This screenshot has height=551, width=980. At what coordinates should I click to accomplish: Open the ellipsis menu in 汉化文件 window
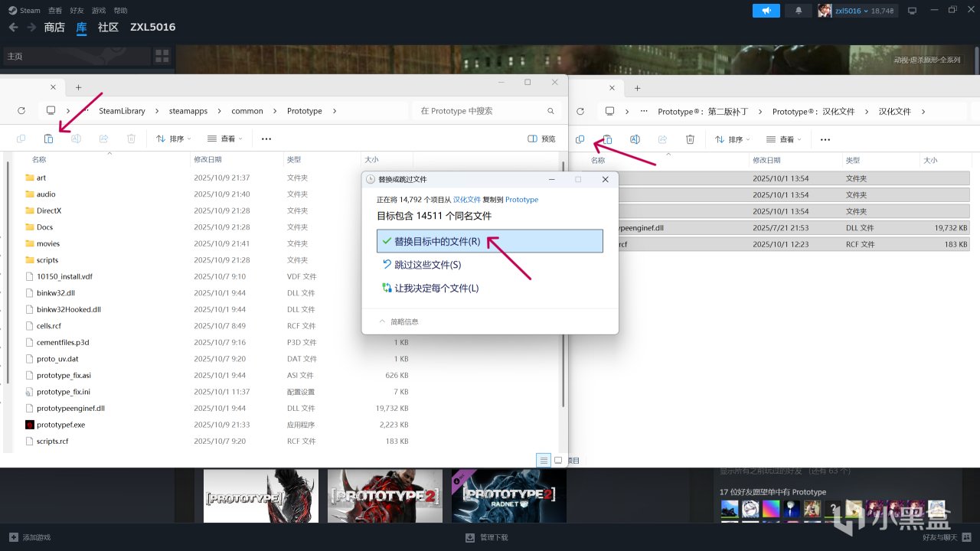point(825,139)
